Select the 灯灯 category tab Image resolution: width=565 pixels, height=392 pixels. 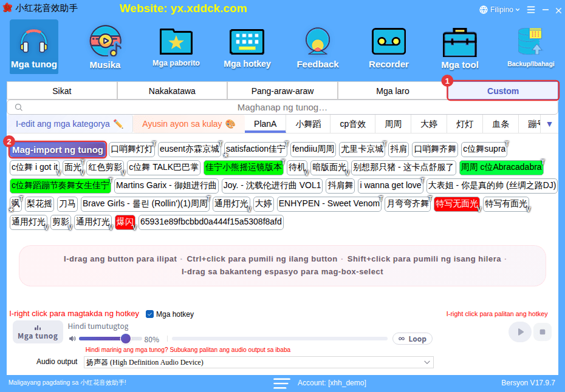tap(465, 124)
